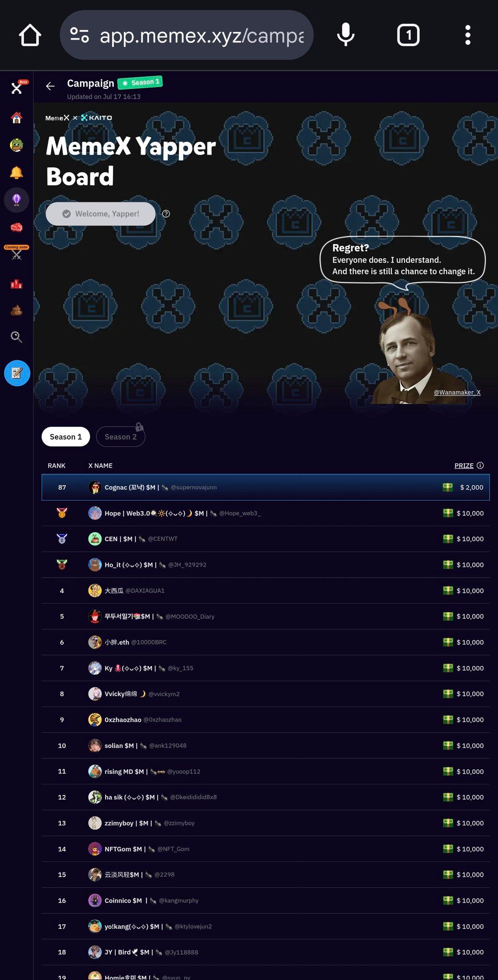Open the bell notifications icon

pyautogui.click(x=17, y=172)
